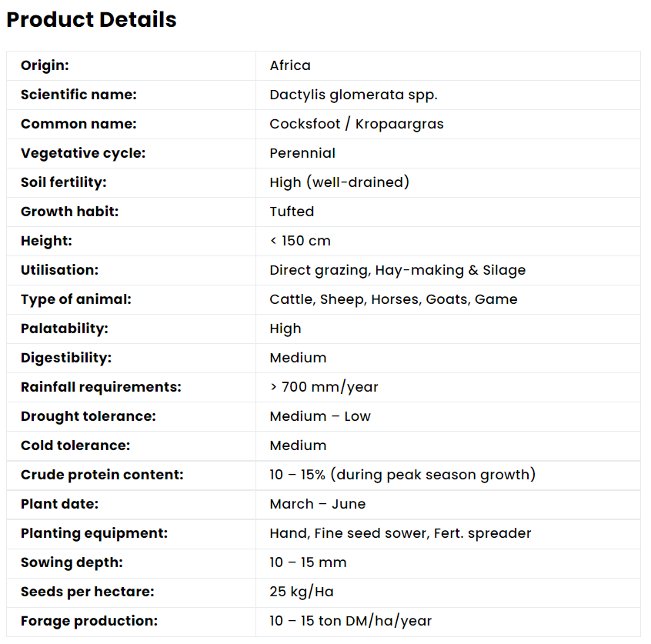Select the Tufted growth habit value

(x=292, y=212)
